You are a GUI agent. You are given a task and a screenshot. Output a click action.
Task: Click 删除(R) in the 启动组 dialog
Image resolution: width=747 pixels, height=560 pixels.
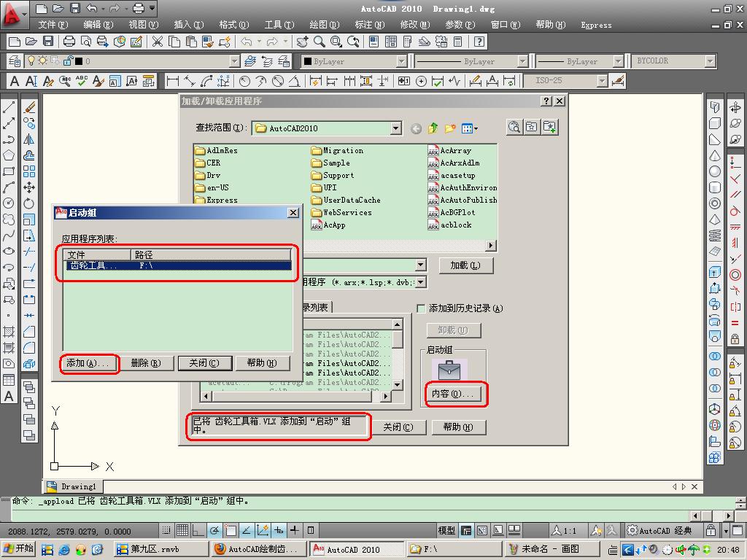click(x=146, y=363)
